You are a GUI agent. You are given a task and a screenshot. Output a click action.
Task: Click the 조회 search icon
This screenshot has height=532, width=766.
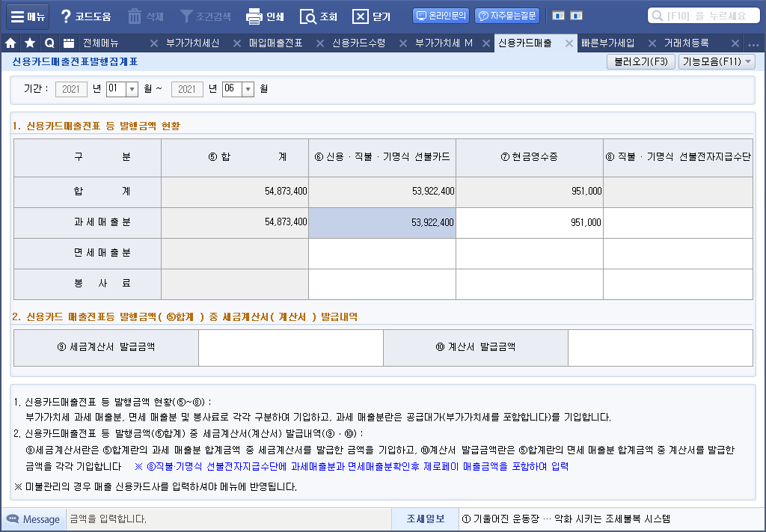coord(308,16)
